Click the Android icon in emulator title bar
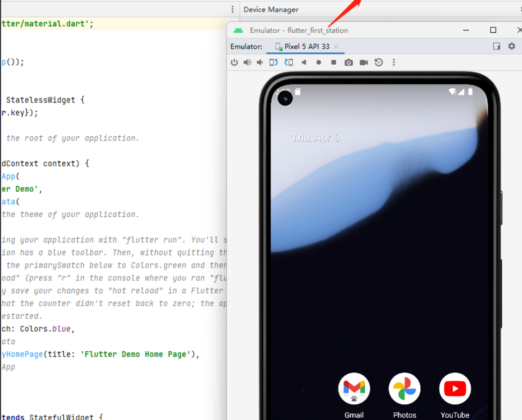The image size is (522, 420). coord(239,30)
